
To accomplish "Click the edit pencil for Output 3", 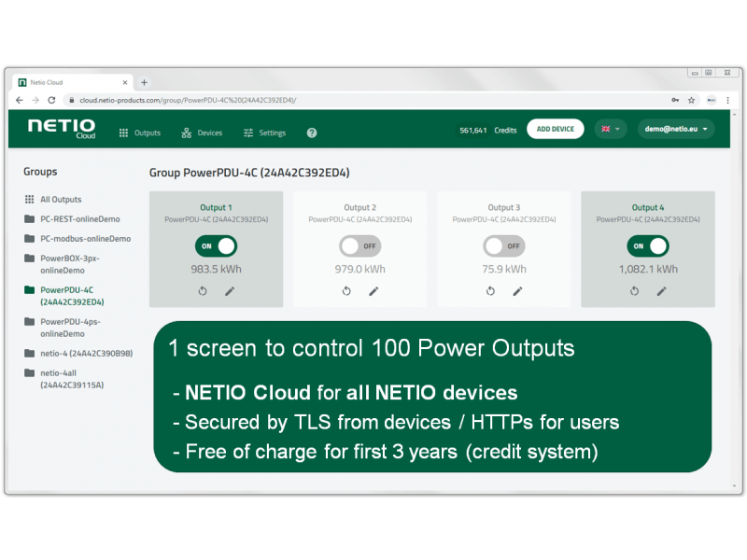I will pyautogui.click(x=517, y=291).
